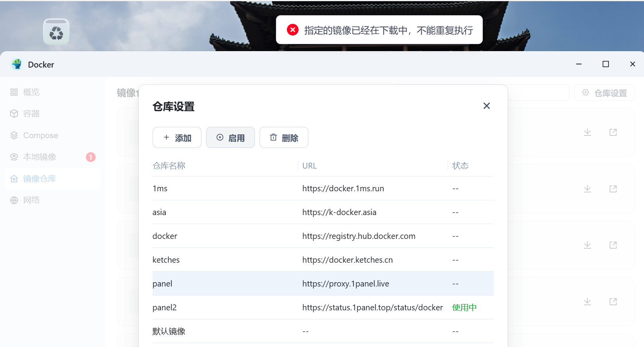
Task: Close the 仓库设置 dialog
Action: (x=486, y=106)
